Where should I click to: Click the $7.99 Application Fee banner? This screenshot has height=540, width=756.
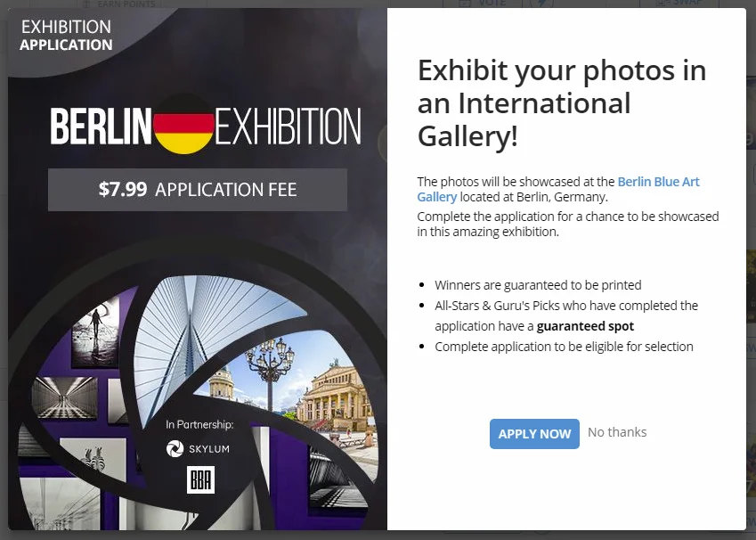point(197,190)
